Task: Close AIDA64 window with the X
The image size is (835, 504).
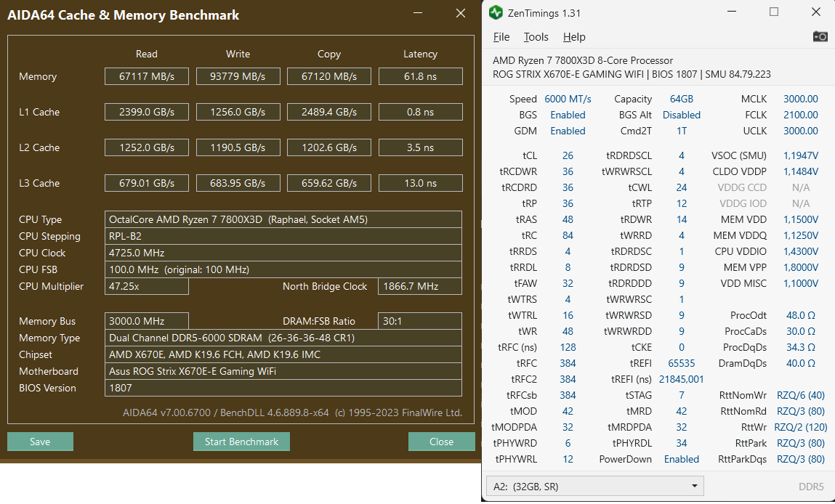Action: 461,13
